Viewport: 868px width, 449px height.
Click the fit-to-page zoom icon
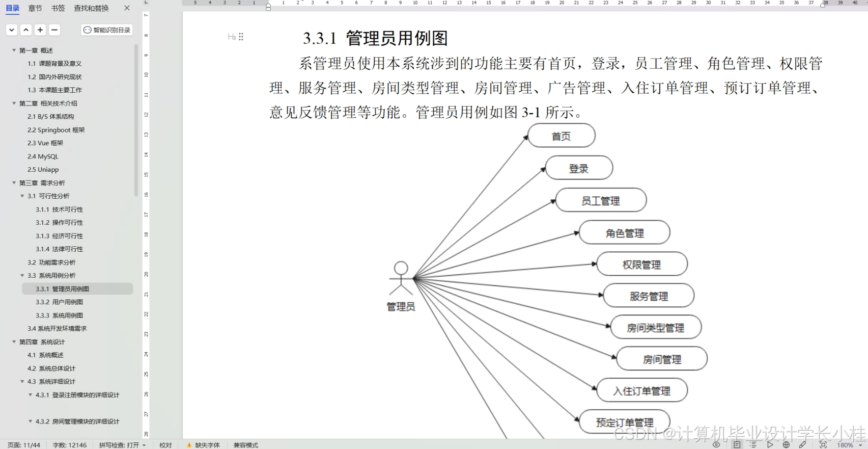click(823, 445)
